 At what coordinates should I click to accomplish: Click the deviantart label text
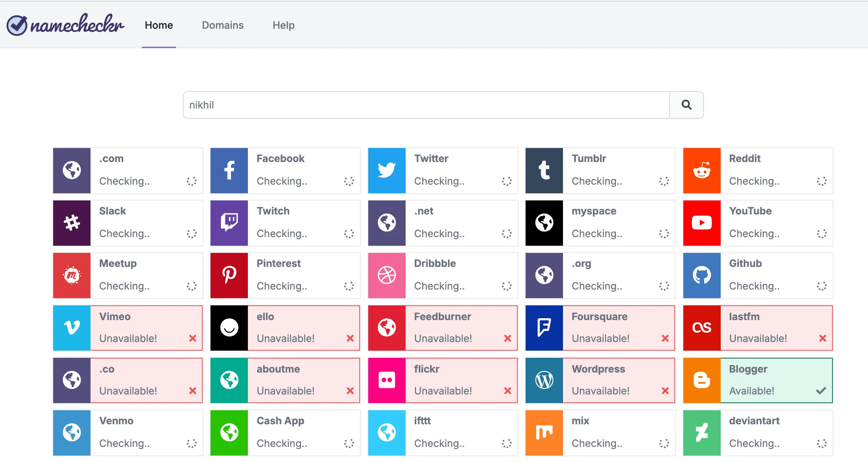[754, 421]
